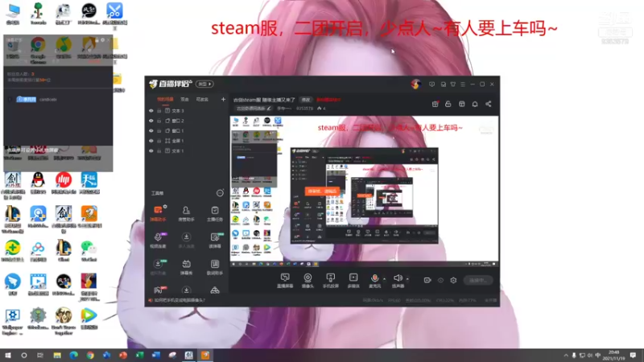Share the live stream

489,105
